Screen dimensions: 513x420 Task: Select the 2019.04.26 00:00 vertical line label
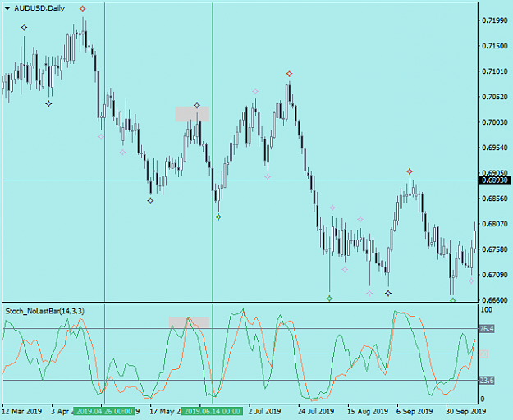coord(104,411)
